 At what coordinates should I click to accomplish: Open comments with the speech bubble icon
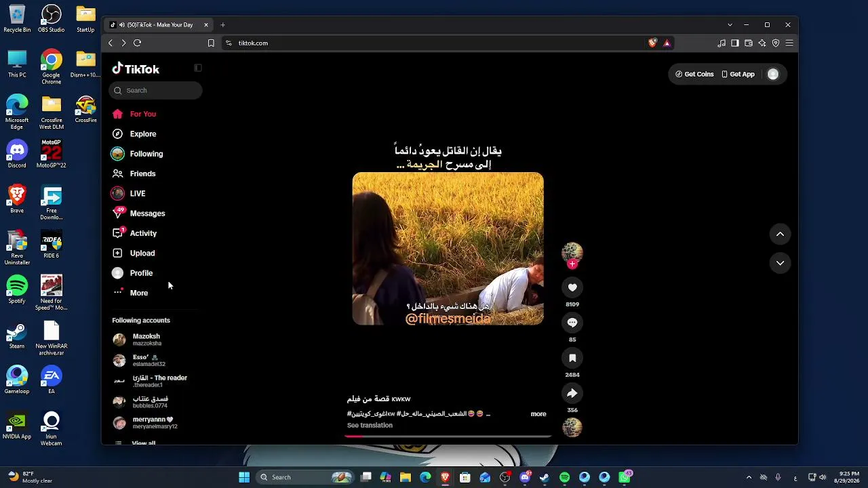pyautogui.click(x=572, y=323)
